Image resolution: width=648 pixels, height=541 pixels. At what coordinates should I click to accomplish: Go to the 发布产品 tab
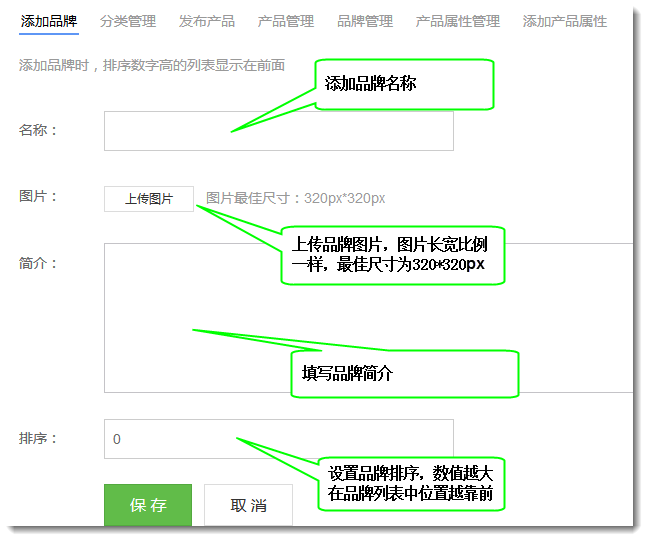[207, 21]
